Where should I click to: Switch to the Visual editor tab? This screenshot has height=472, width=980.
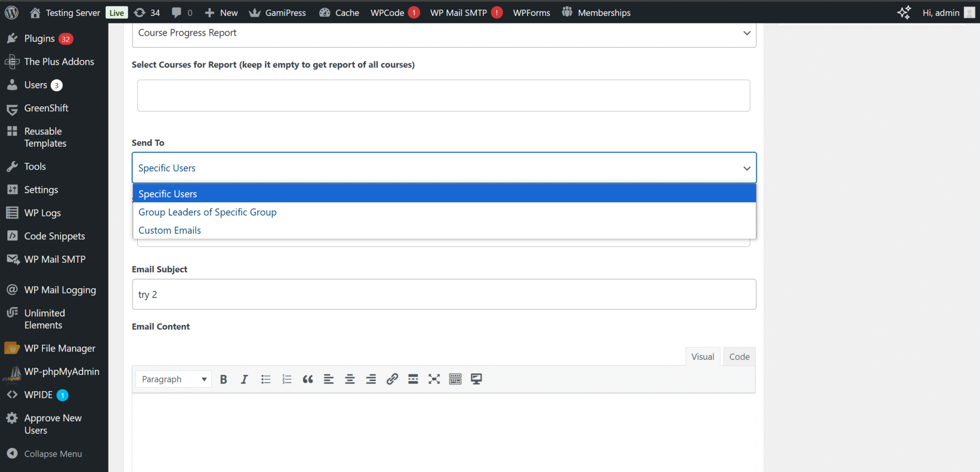(702, 357)
